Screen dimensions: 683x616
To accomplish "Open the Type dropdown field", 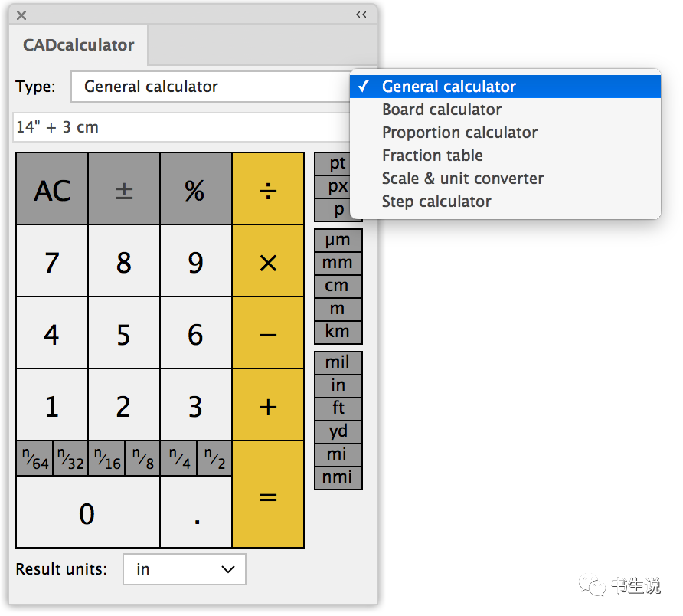I will pos(211,87).
